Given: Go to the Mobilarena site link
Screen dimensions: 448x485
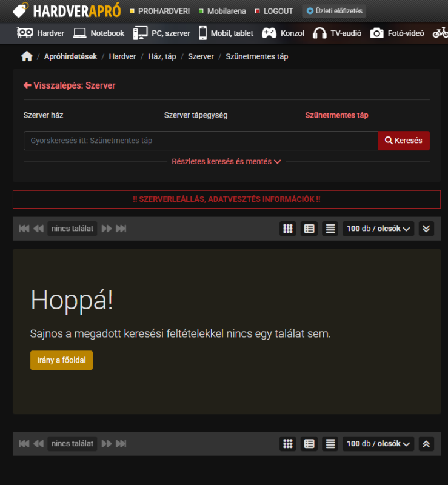Looking at the screenshot, I should pyautogui.click(x=222, y=11).
